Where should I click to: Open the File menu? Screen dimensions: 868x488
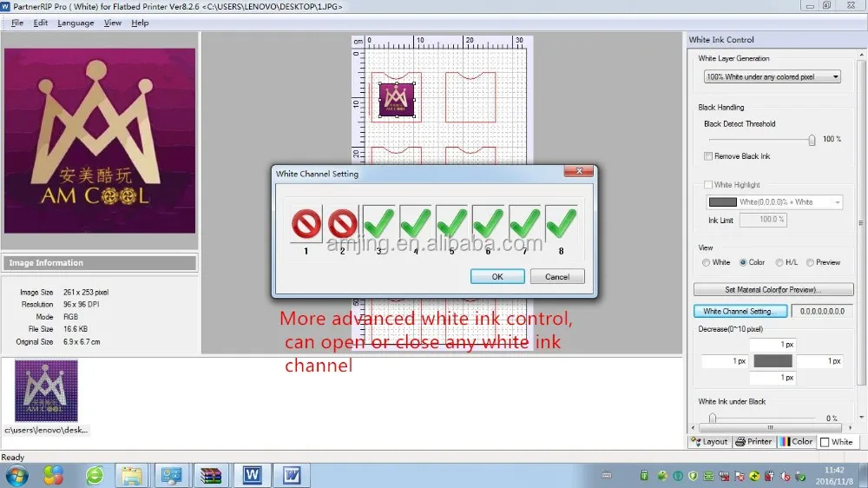[x=17, y=23]
